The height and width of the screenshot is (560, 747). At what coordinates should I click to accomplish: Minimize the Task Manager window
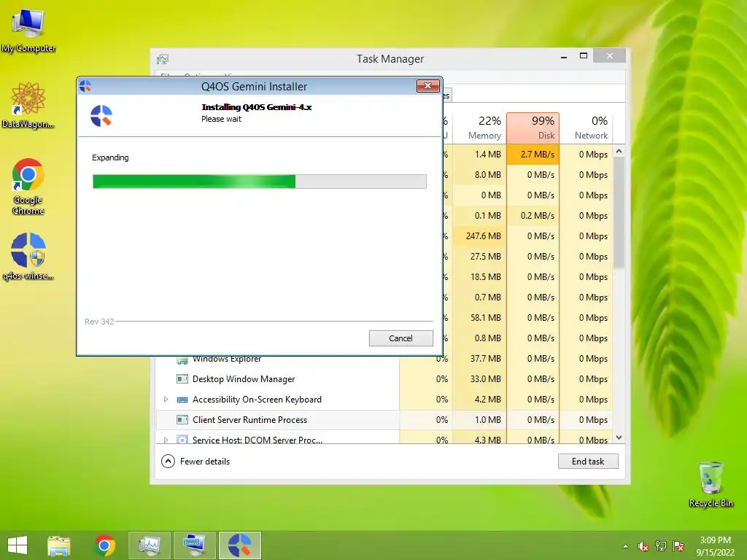click(564, 57)
